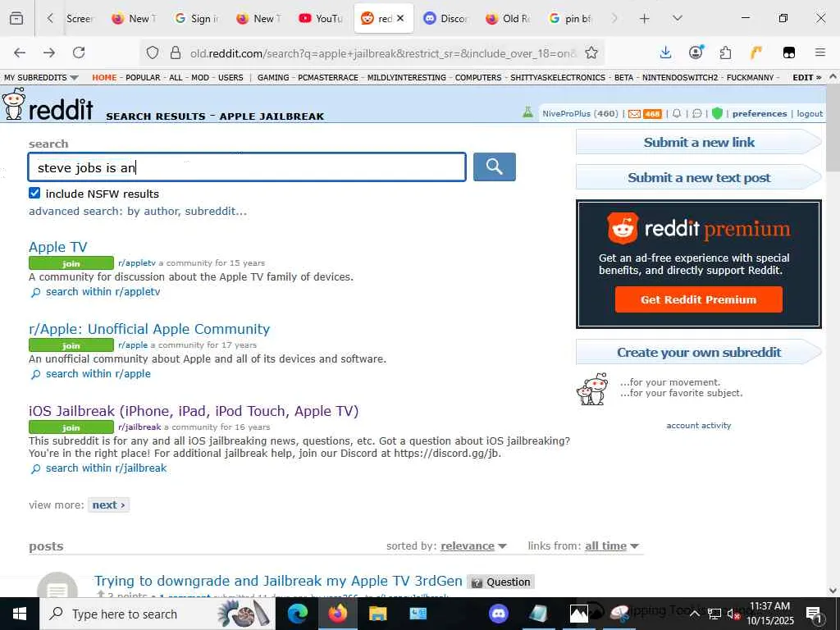Image resolution: width=840 pixels, height=630 pixels.
Task: Bookmark this page with the star icon
Action: click(591, 52)
